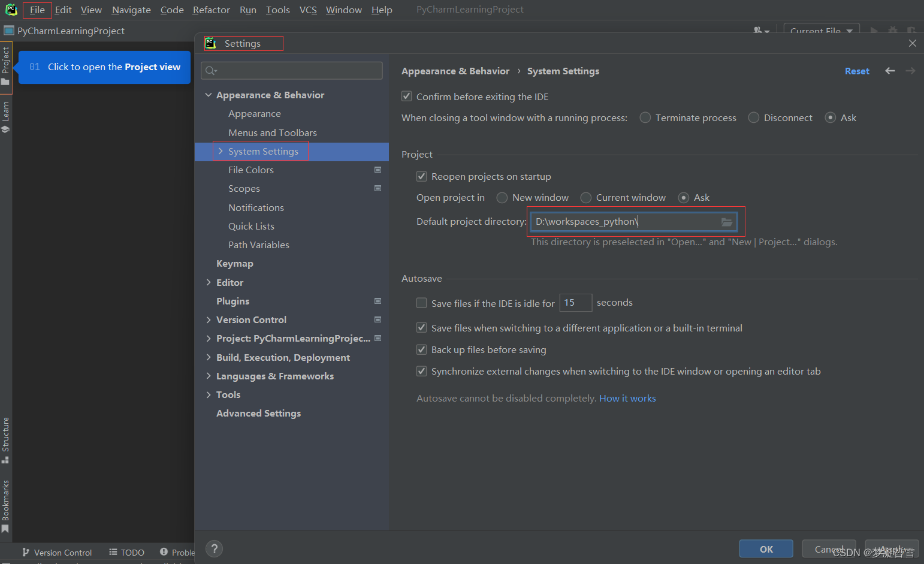This screenshot has width=924, height=564.
Task: Go back using the left arrow beside Reset
Action: tap(890, 71)
